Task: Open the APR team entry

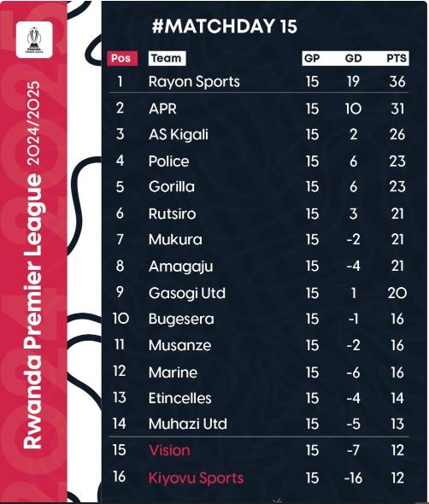Action: tap(162, 108)
